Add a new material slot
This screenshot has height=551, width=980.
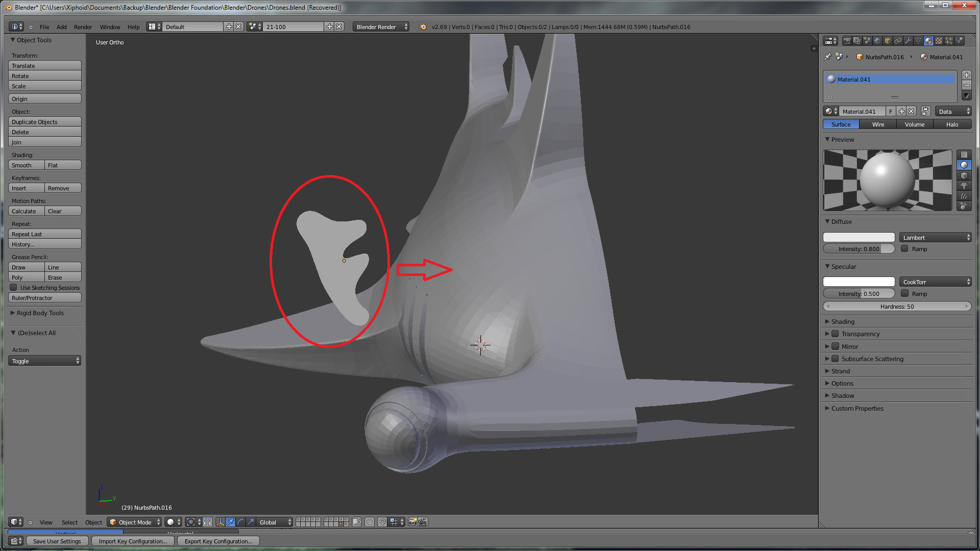click(966, 75)
